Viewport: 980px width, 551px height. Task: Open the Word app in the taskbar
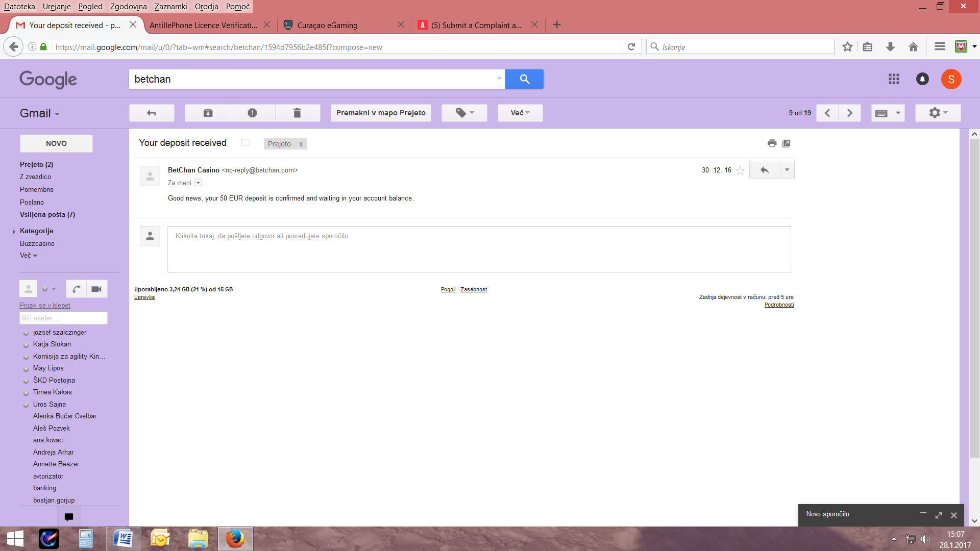123,538
